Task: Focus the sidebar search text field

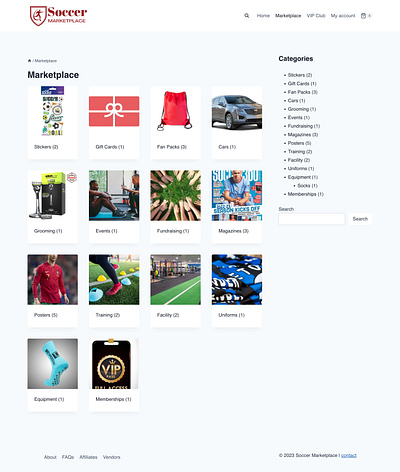Action: coord(312,219)
